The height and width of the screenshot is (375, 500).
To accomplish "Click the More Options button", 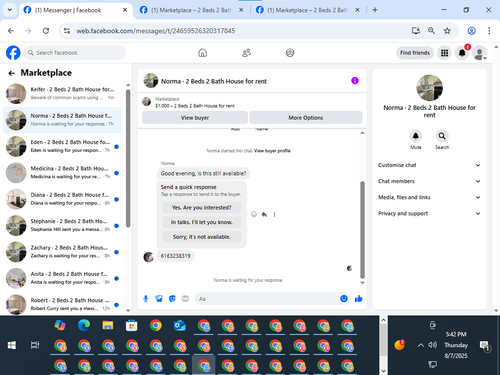I will coord(306,118).
